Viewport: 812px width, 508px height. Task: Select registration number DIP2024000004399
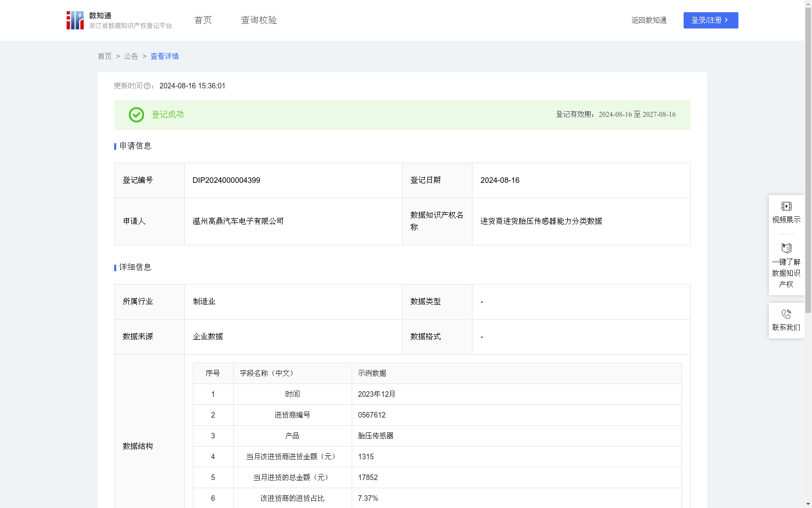(226, 180)
